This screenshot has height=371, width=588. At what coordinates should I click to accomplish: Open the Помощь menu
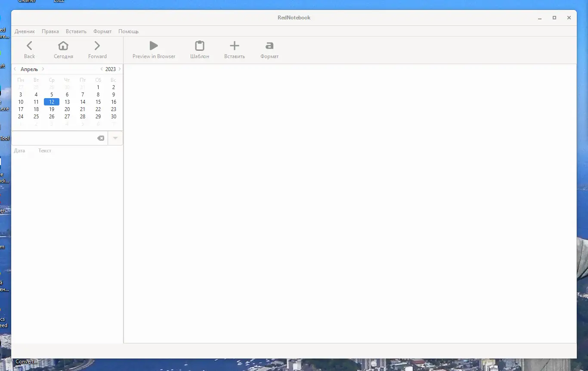coord(128,31)
